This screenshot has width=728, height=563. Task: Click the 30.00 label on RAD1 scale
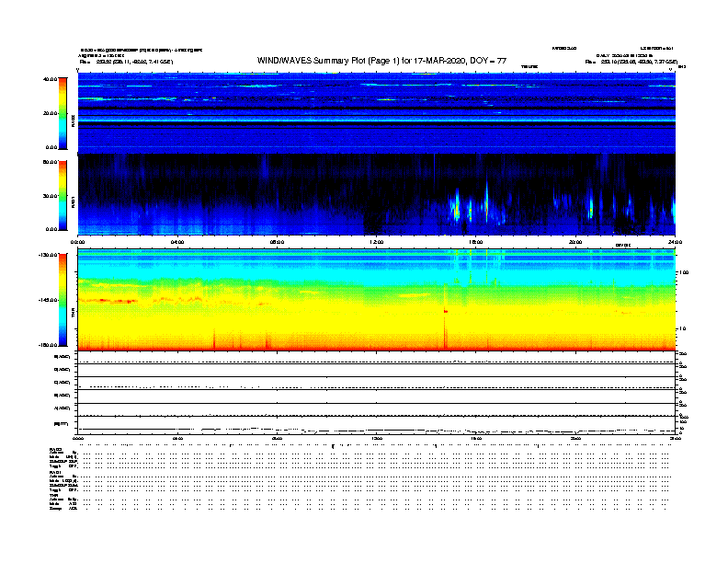pyautogui.click(x=50, y=196)
